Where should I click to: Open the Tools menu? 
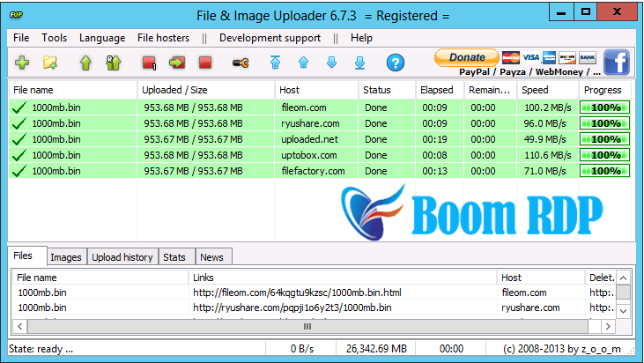[54, 38]
